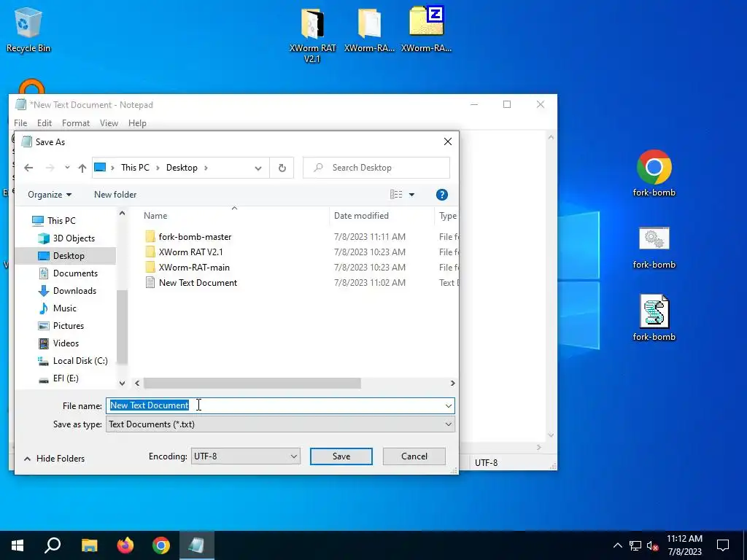The width and height of the screenshot is (747, 560).
Task: Open the recent locations dropdown arrow
Action: [x=67, y=168]
